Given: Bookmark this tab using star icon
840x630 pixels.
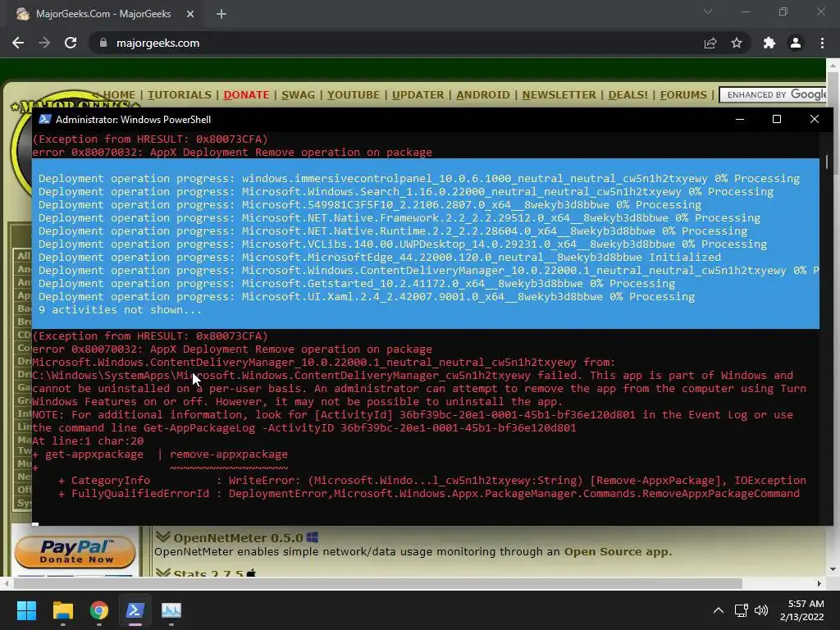Looking at the screenshot, I should coord(737,43).
